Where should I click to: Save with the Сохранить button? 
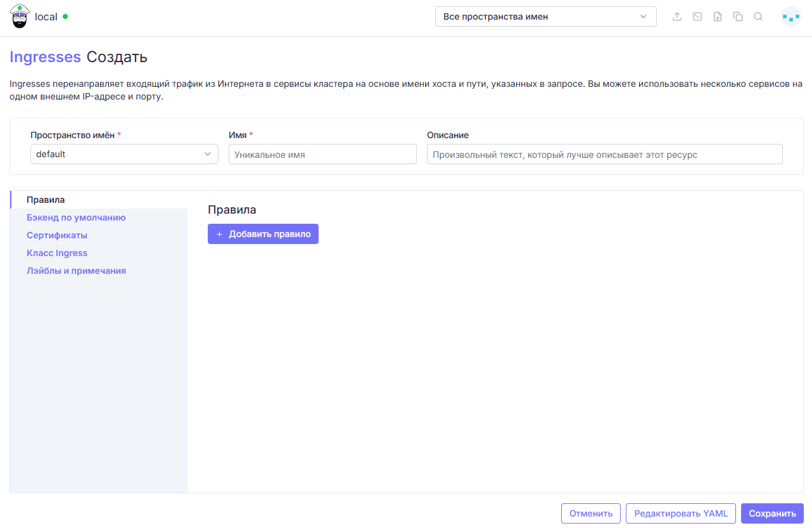click(772, 513)
